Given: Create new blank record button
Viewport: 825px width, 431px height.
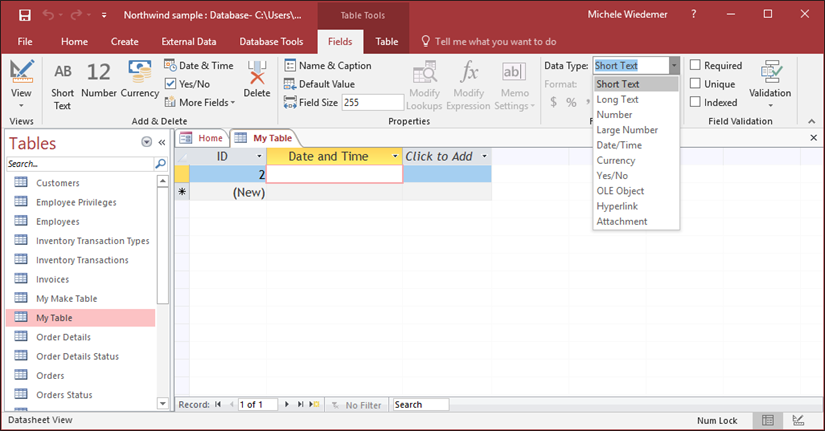Looking at the screenshot, I should (314, 404).
